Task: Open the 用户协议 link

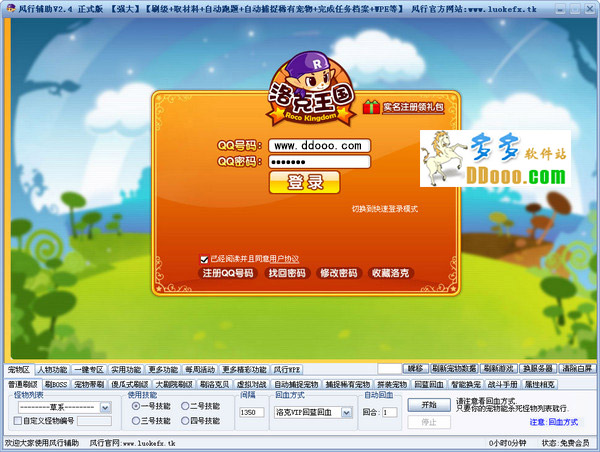Action: (284, 259)
